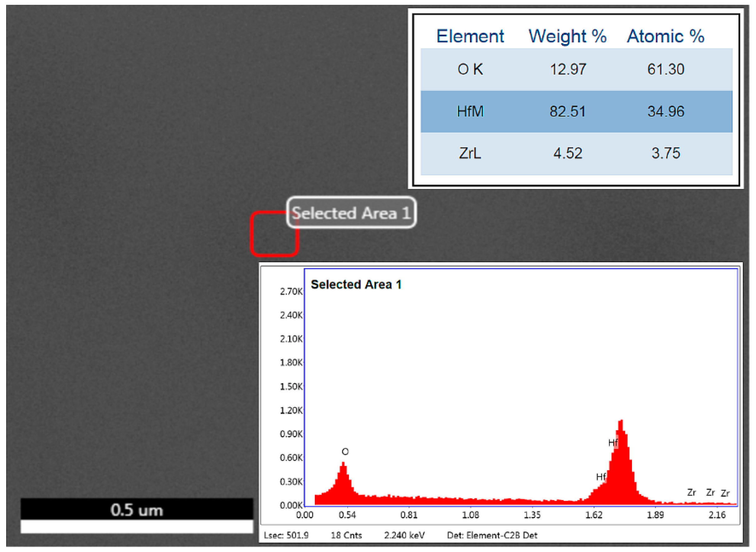The width and height of the screenshot is (756, 552).
Task: Click the leftmost Zr peak label
Action: [691, 493]
